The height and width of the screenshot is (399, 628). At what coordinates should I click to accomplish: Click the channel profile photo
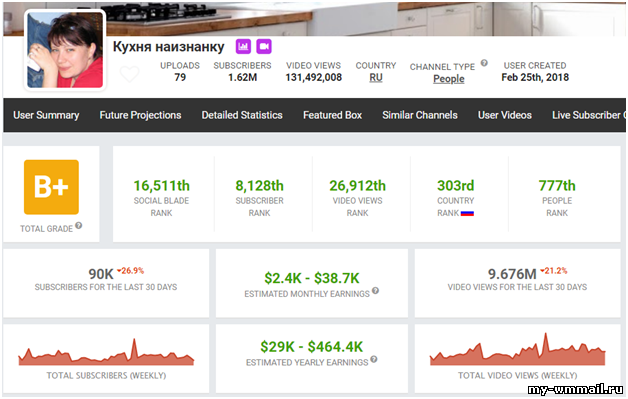(65, 50)
